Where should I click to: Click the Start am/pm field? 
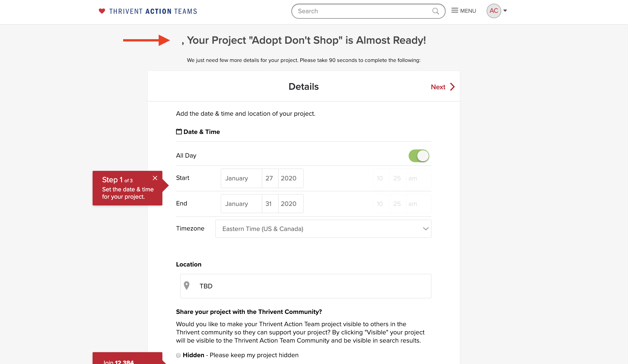pos(418,178)
